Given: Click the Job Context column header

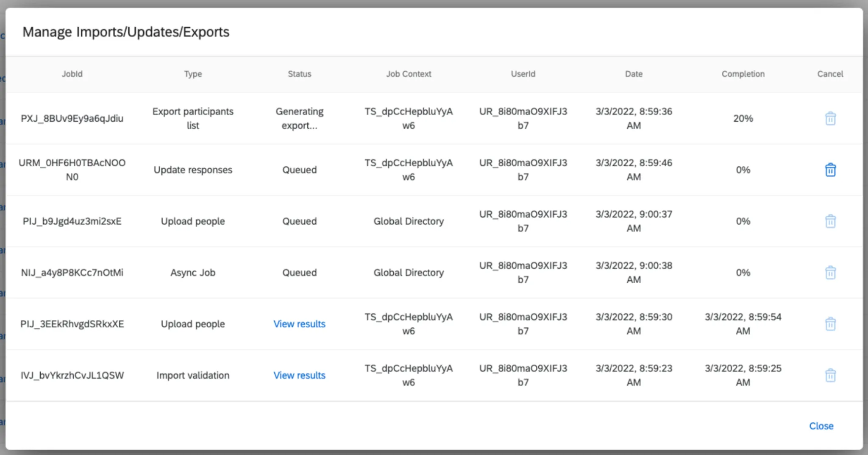Looking at the screenshot, I should (409, 74).
